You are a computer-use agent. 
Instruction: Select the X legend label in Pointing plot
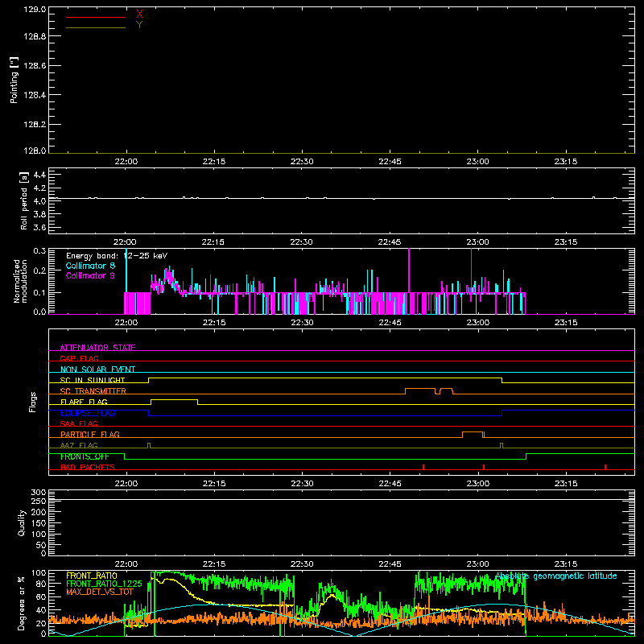(x=139, y=14)
